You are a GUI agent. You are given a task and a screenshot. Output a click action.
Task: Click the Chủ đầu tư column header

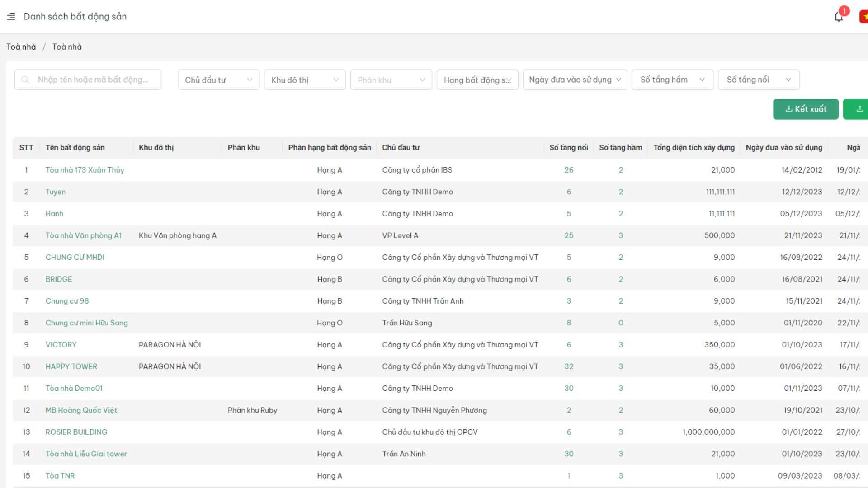point(401,148)
